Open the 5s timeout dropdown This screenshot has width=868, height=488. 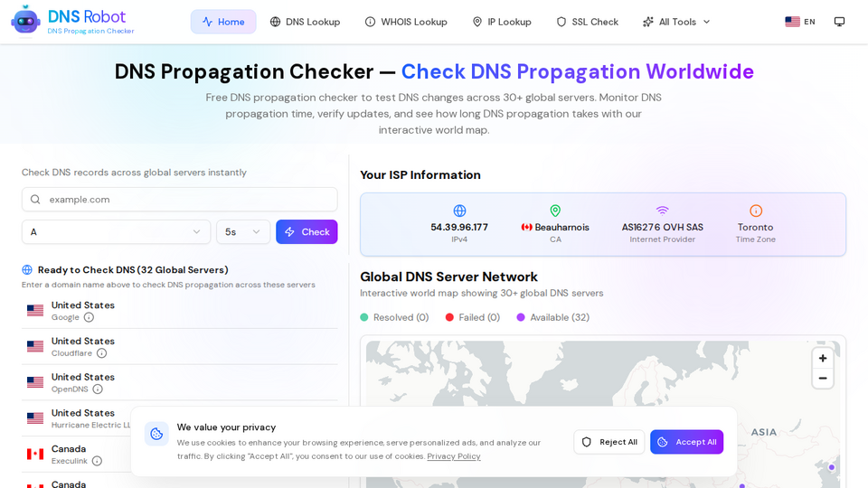coord(243,232)
